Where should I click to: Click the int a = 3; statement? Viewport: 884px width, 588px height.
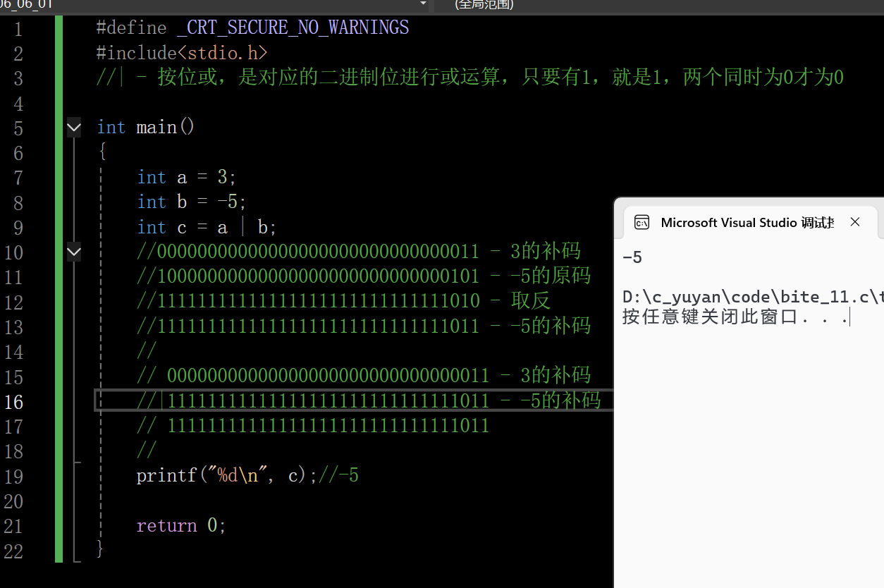(x=187, y=177)
